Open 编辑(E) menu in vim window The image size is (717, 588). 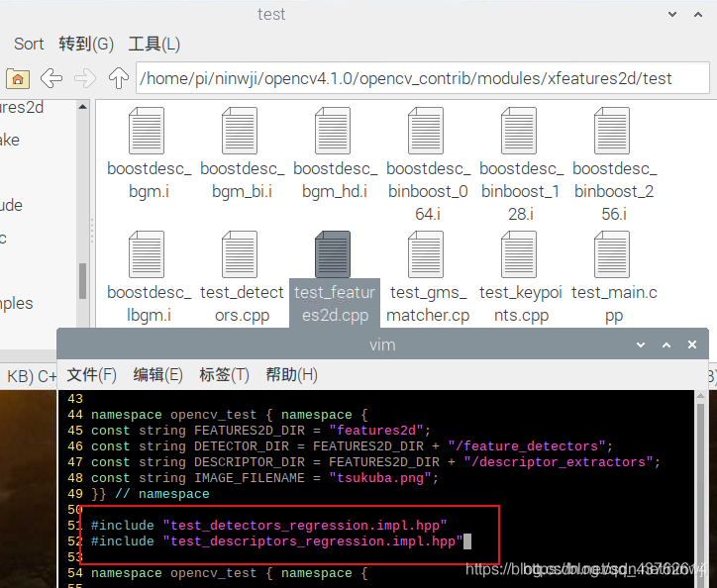(x=157, y=375)
